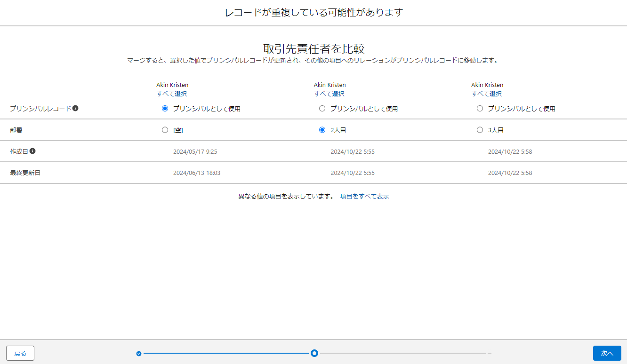The height and width of the screenshot is (364, 627).
Task: Click info icon beside プリンシパルレコード label
Action: tap(75, 108)
